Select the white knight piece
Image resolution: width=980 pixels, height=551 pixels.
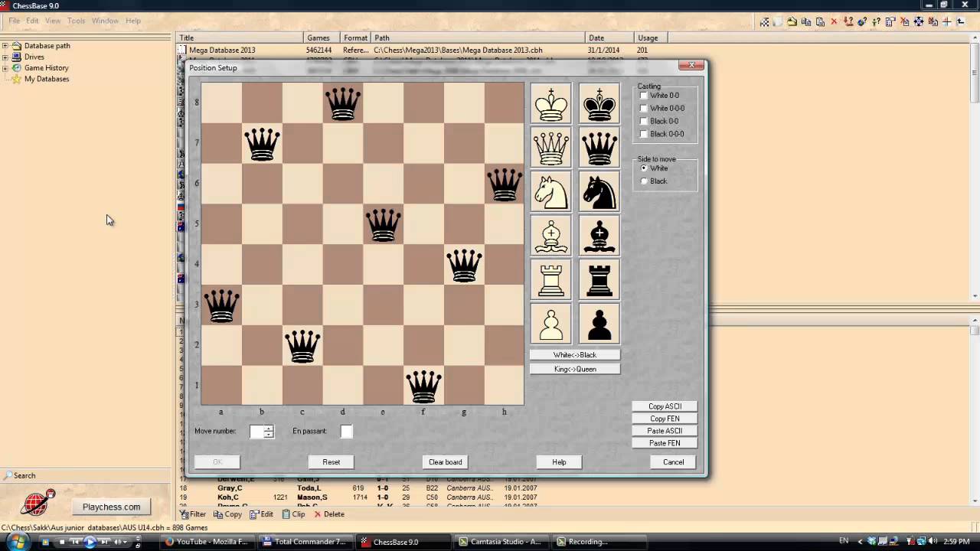pos(551,191)
